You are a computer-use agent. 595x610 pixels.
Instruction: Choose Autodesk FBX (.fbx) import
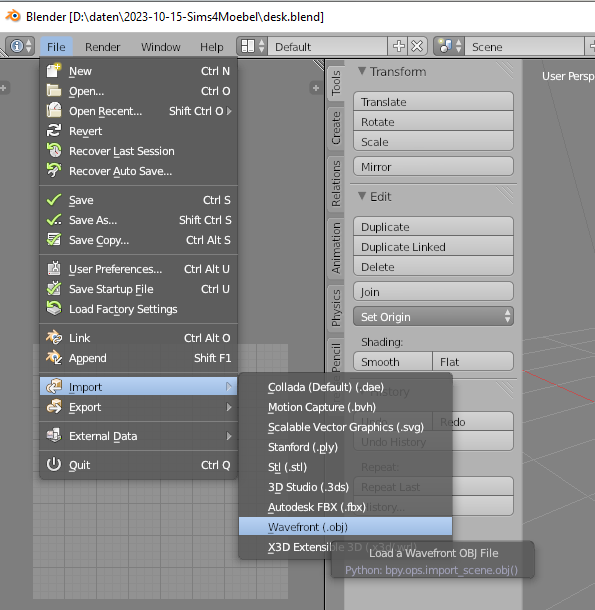point(346,507)
